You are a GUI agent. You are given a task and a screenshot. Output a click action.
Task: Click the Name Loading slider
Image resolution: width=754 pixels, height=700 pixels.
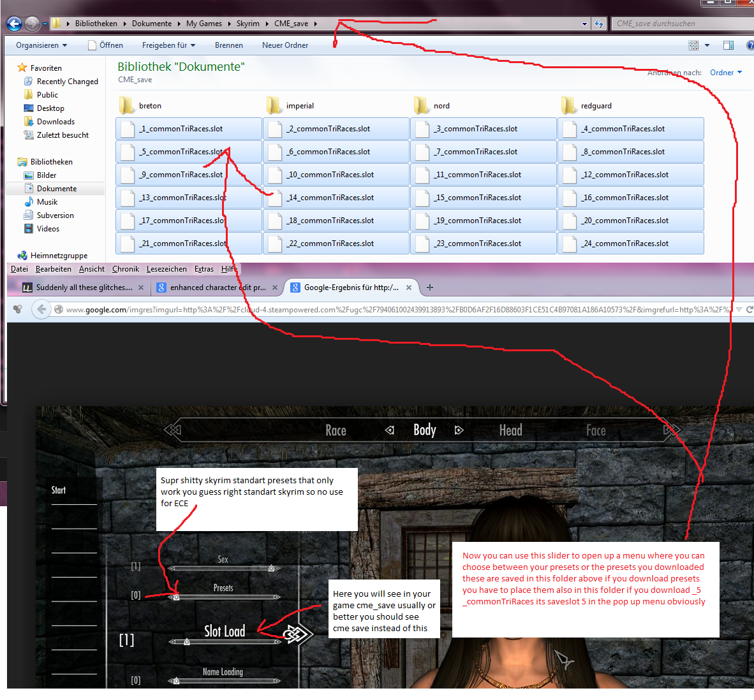pos(224,681)
